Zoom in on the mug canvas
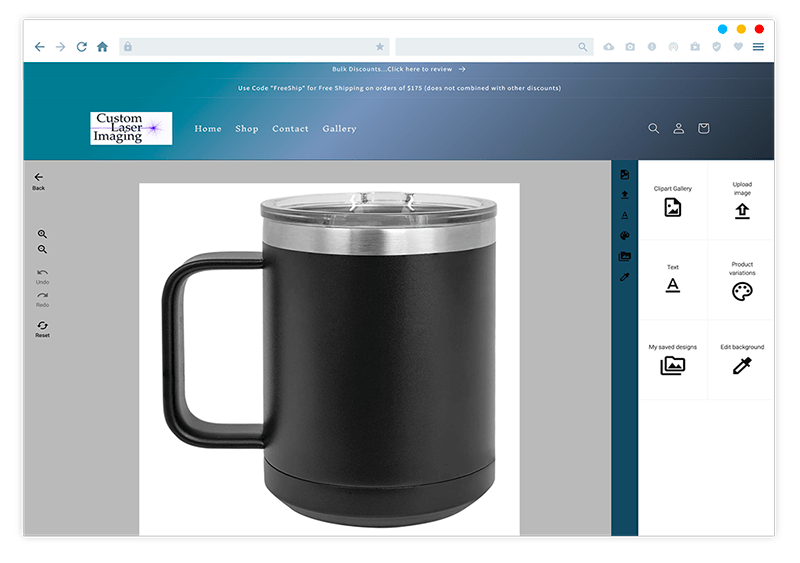800x563 pixels. 42,234
